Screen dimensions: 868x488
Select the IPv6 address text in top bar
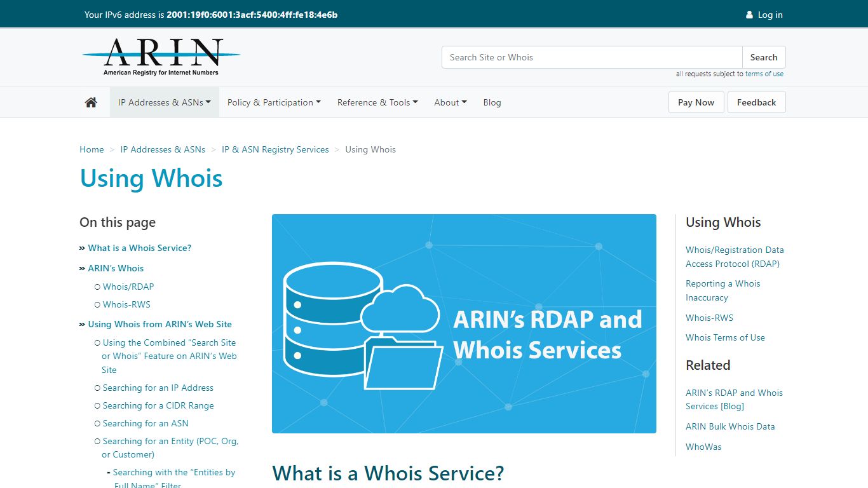252,15
